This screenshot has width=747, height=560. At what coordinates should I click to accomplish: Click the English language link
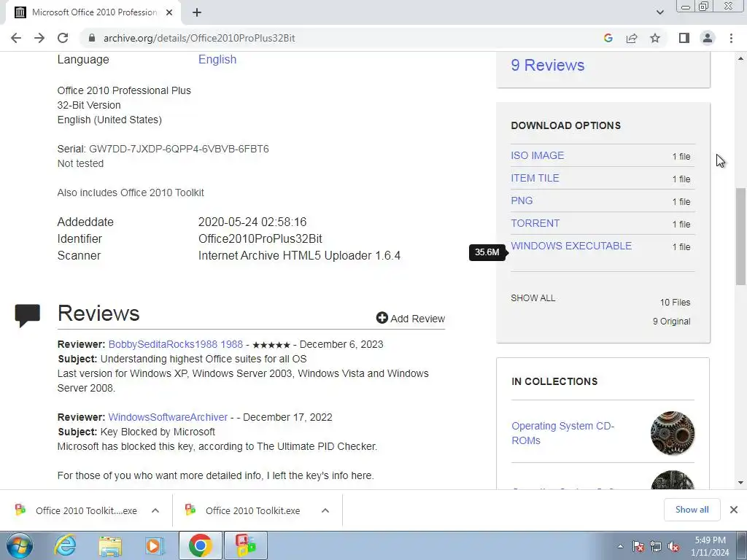coord(217,60)
